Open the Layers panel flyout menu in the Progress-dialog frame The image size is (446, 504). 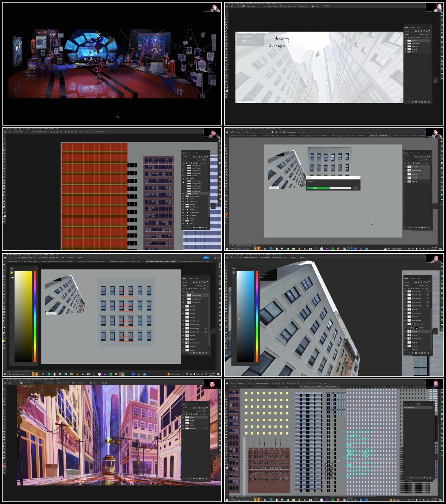(x=431, y=153)
